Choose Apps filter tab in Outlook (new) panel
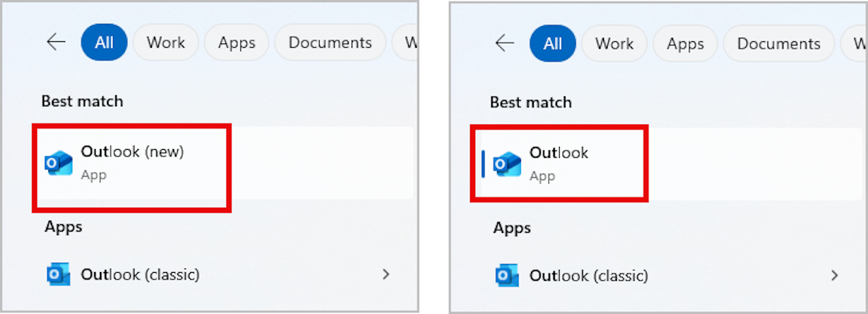868x314 pixels. [237, 42]
